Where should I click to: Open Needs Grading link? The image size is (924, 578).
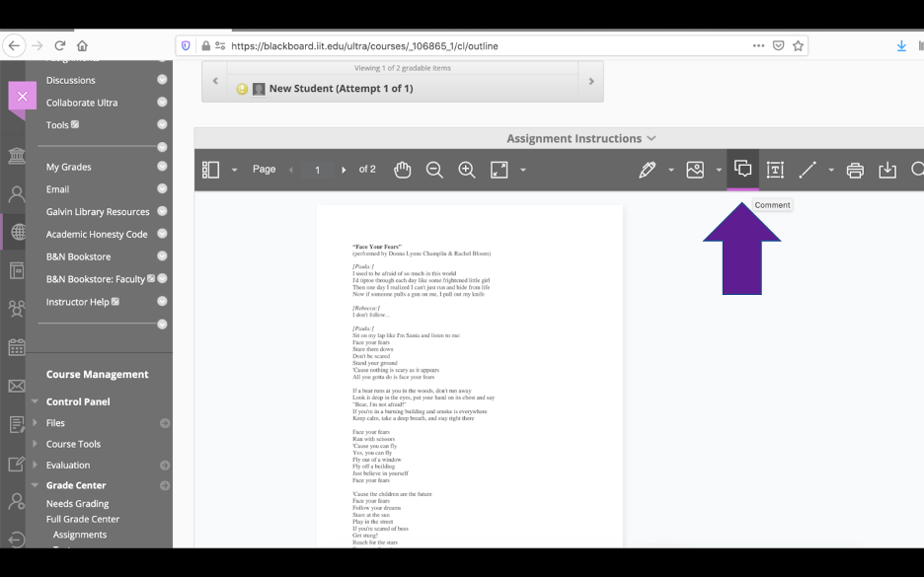(x=77, y=504)
